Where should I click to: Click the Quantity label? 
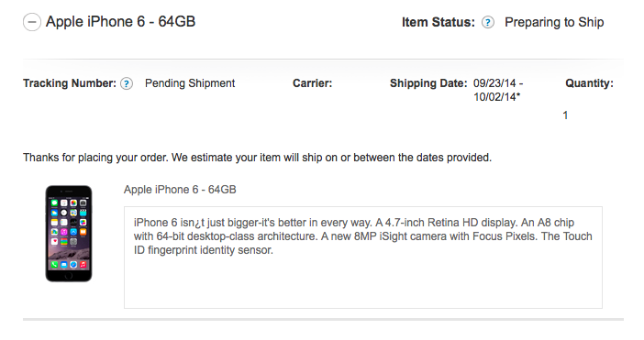pos(589,83)
